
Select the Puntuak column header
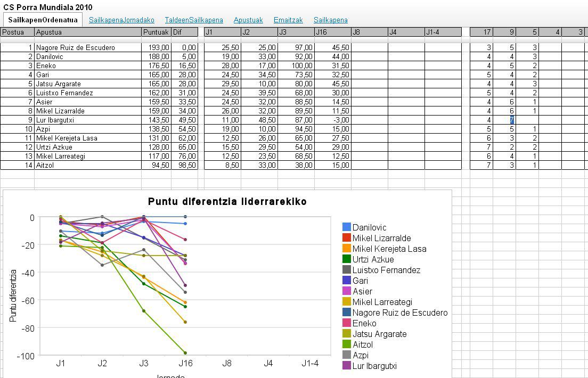[x=156, y=32]
